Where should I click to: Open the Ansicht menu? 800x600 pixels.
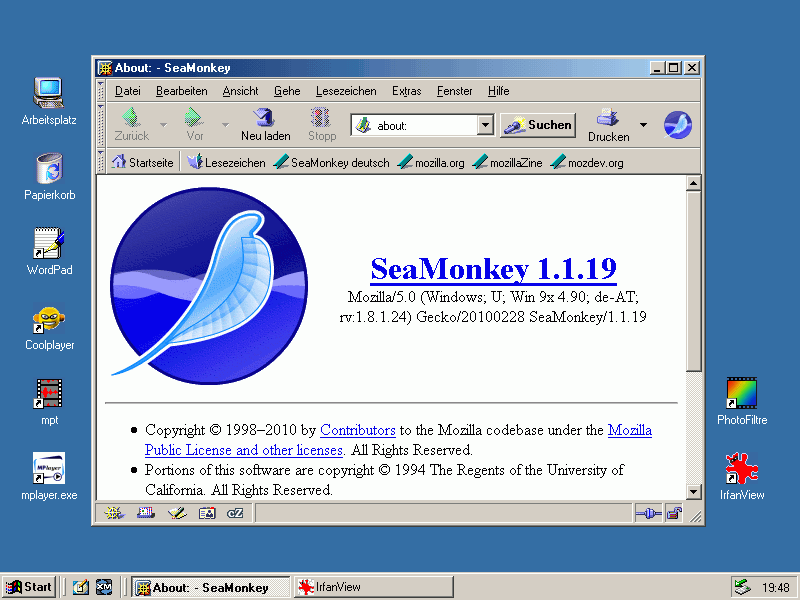[240, 91]
